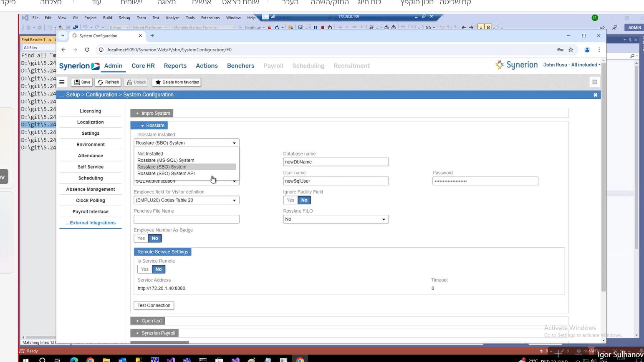Open the Rosslare Installed dropdown
Screen dimensions: 644x362
click(187, 143)
